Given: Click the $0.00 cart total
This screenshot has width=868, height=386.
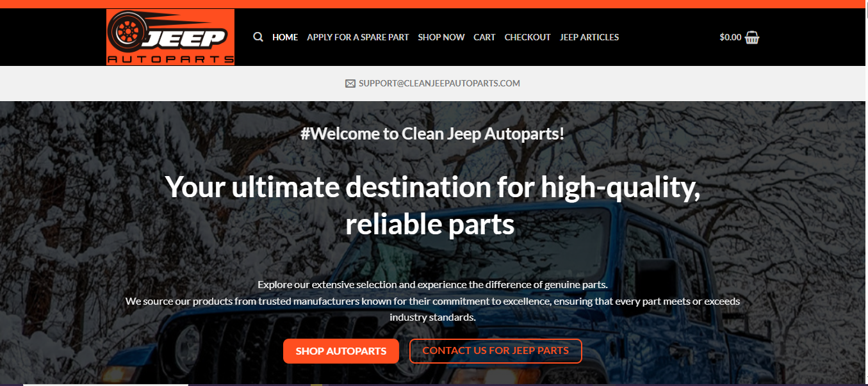Looking at the screenshot, I should [x=730, y=37].
